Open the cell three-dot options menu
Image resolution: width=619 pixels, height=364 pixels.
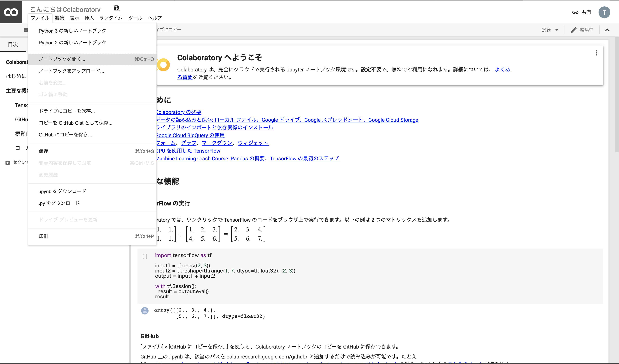[x=596, y=53]
